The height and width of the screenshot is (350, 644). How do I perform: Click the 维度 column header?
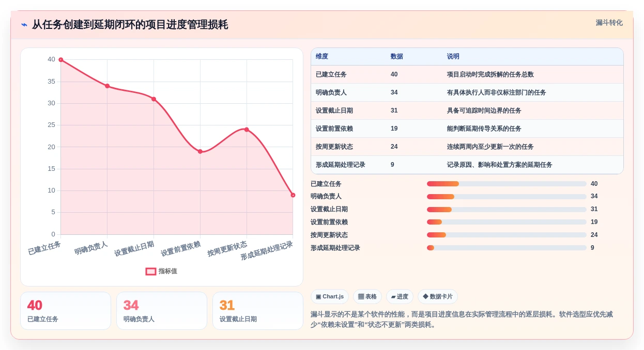[322, 56]
